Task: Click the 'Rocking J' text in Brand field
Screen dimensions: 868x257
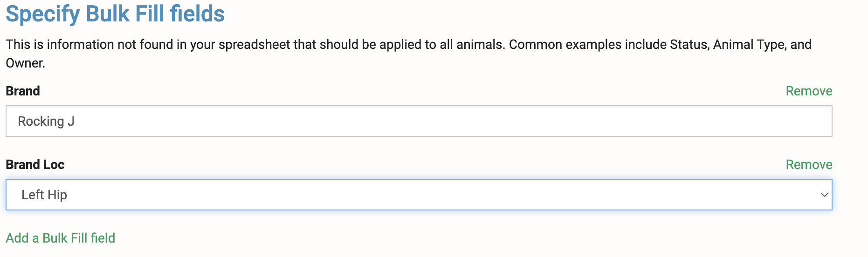Action: [x=46, y=121]
